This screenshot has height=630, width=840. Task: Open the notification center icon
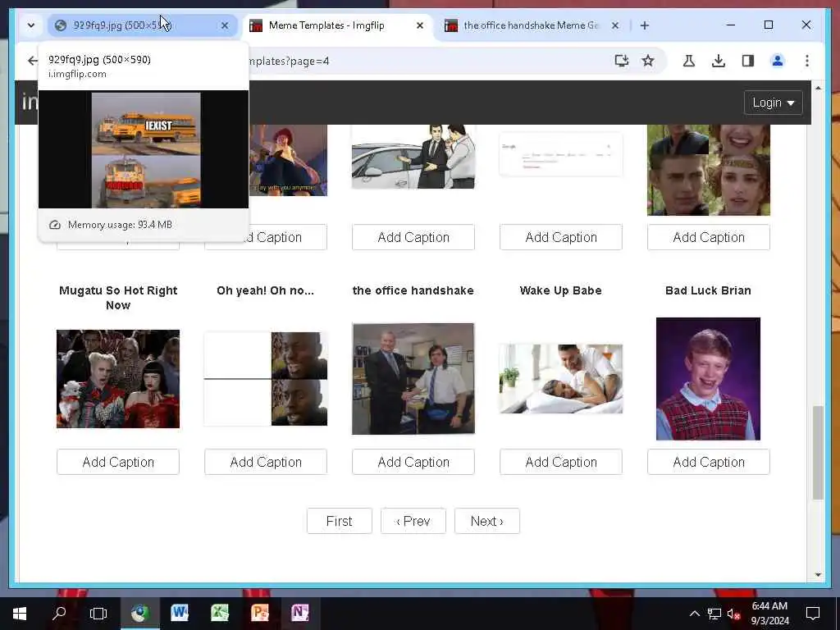click(x=813, y=614)
